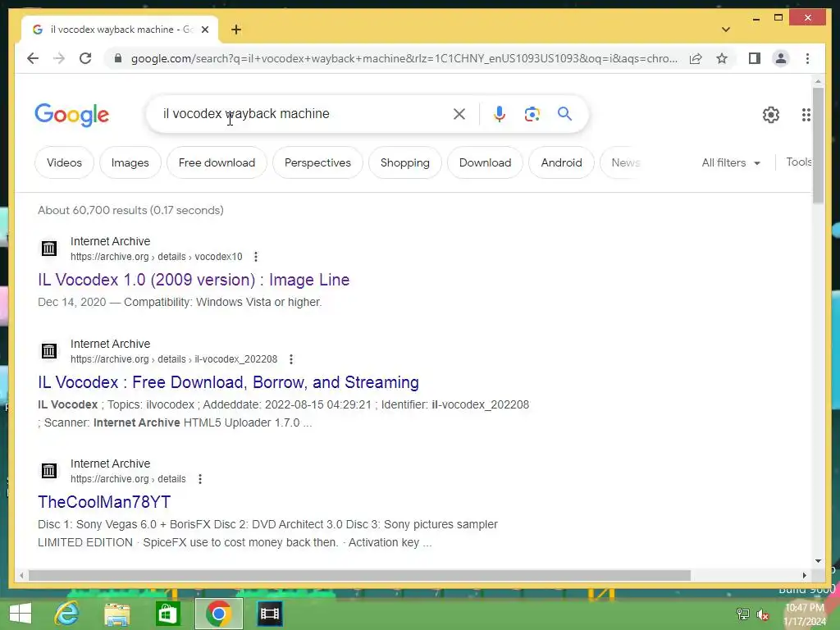Reload the Google search page
Screen dimensions: 840x630
tap(85, 58)
